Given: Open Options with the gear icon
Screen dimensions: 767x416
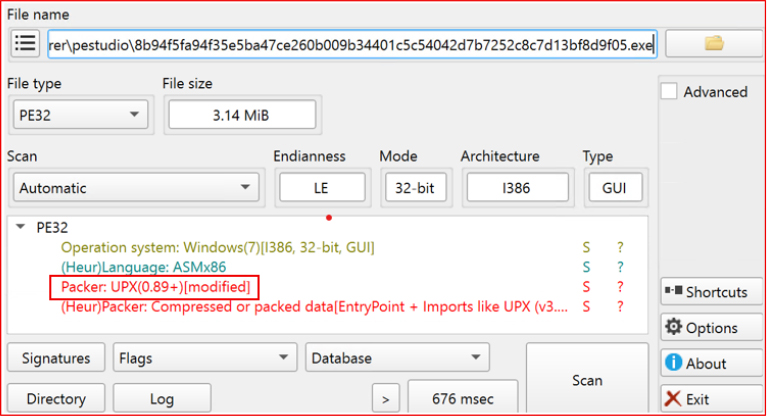Looking at the screenshot, I should [x=711, y=327].
